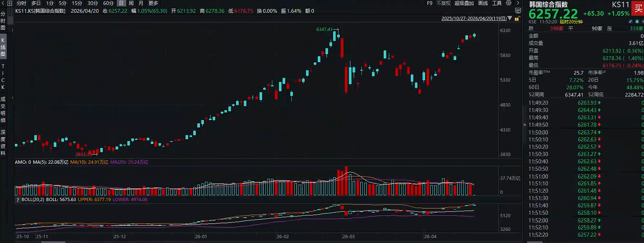This screenshot has width=644, height=243.
Task: Click the 最低 6176.75 row
Action: 586,65
